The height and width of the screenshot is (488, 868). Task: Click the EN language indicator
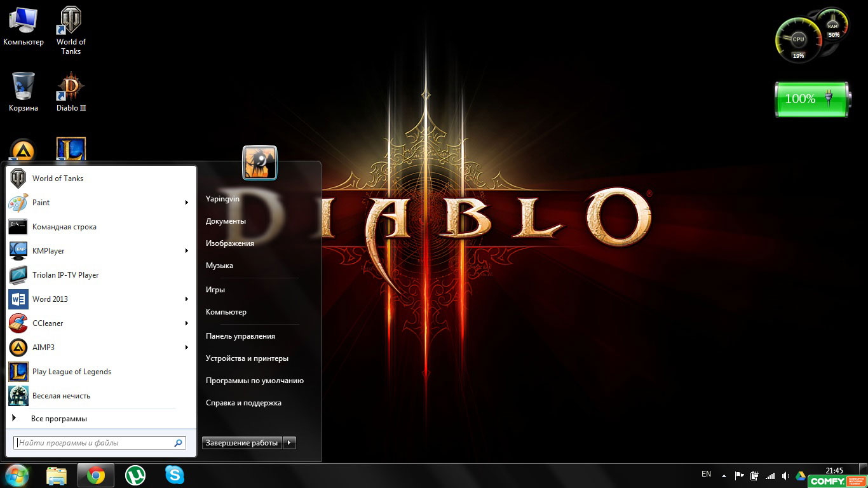pyautogui.click(x=706, y=474)
